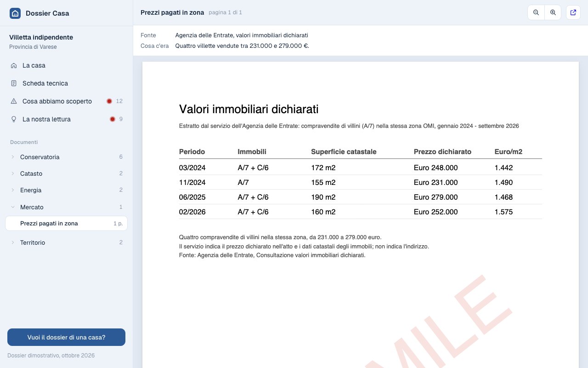
Task: Click the Euro 248.000 price cell
Action: [x=435, y=168]
